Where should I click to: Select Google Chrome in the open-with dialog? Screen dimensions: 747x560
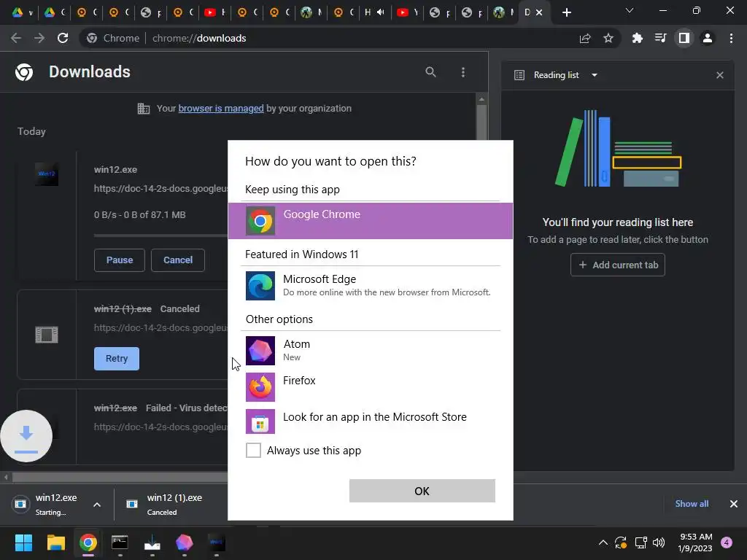tap(370, 221)
